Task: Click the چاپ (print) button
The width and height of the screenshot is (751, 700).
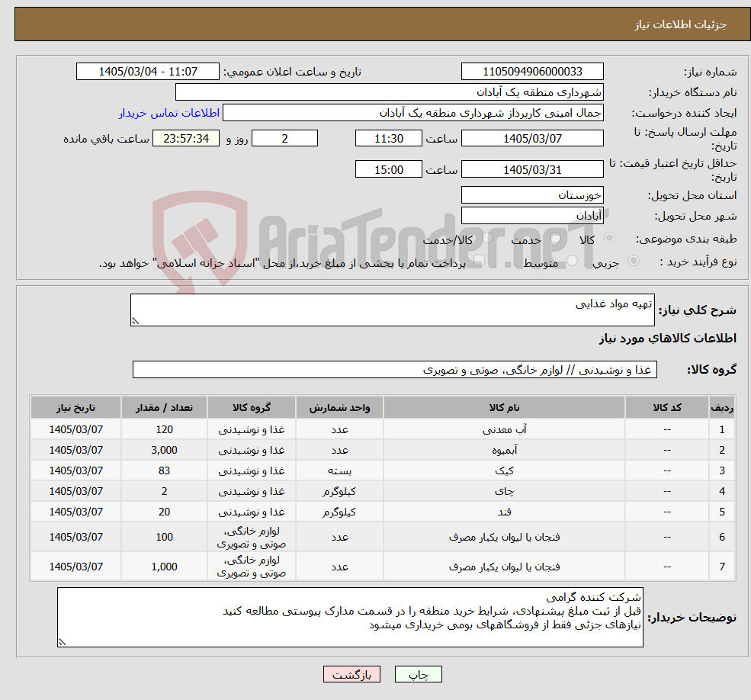Action: pos(418,674)
